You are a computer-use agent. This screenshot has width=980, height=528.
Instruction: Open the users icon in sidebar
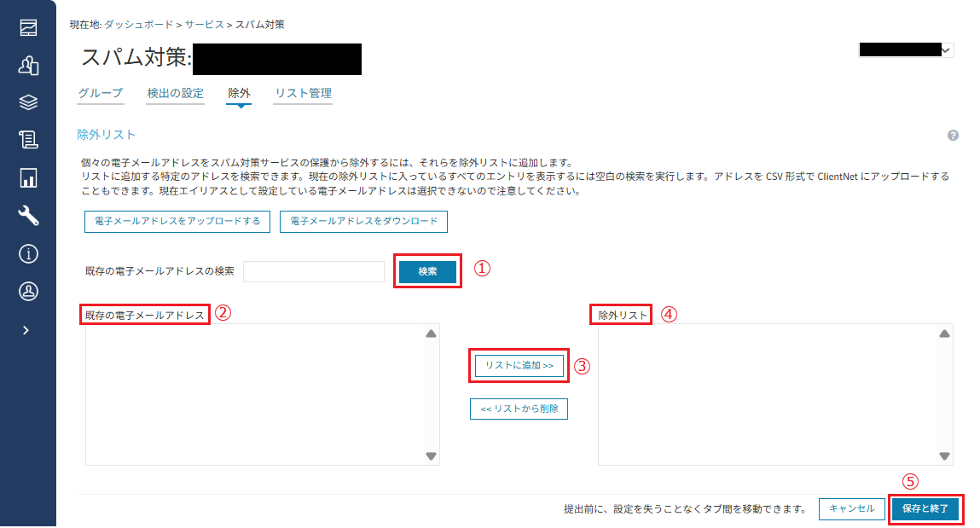pyautogui.click(x=28, y=65)
